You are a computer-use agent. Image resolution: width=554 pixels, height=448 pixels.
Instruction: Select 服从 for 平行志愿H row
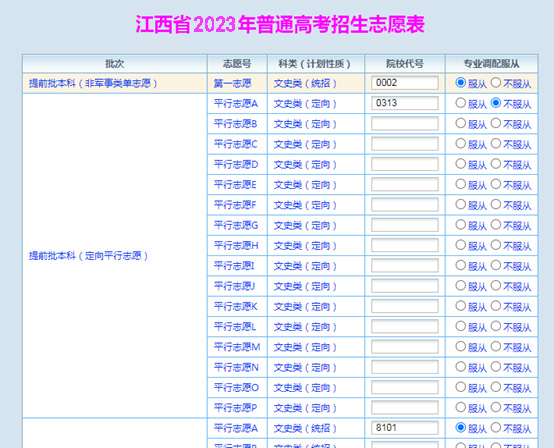[460, 245]
